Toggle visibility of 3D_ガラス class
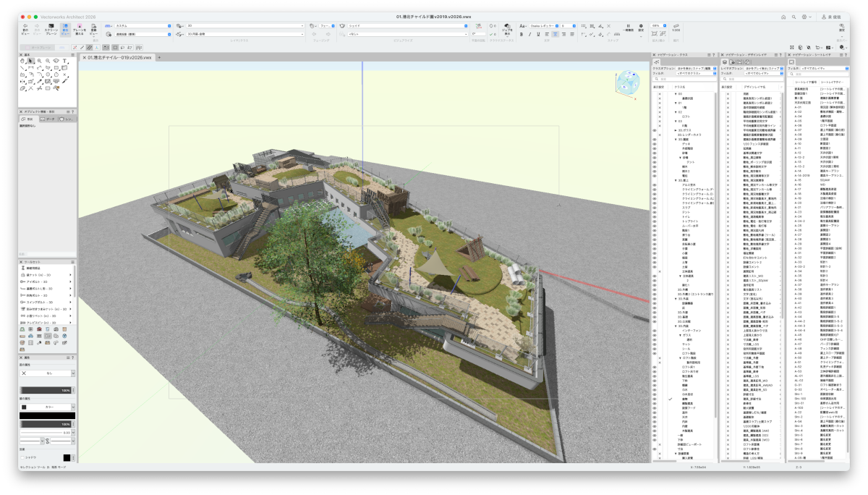Image resolution: width=868 pixels, height=495 pixels. point(655,130)
